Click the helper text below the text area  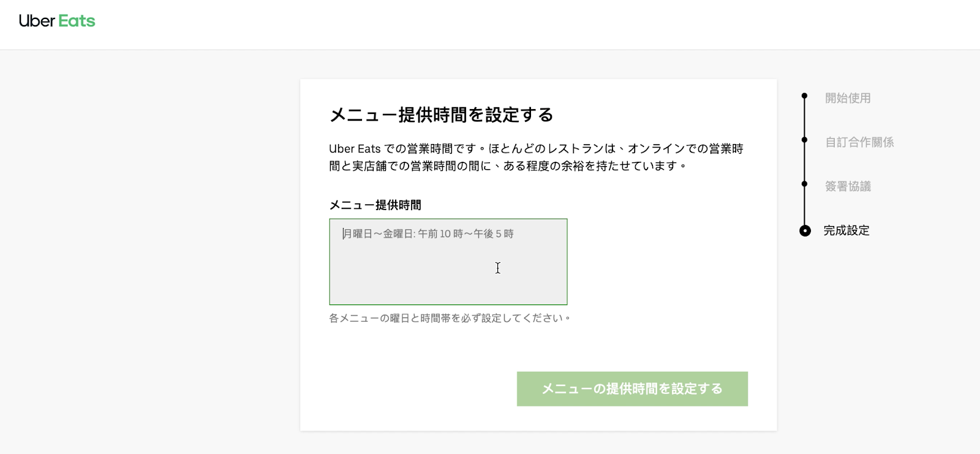click(x=449, y=317)
